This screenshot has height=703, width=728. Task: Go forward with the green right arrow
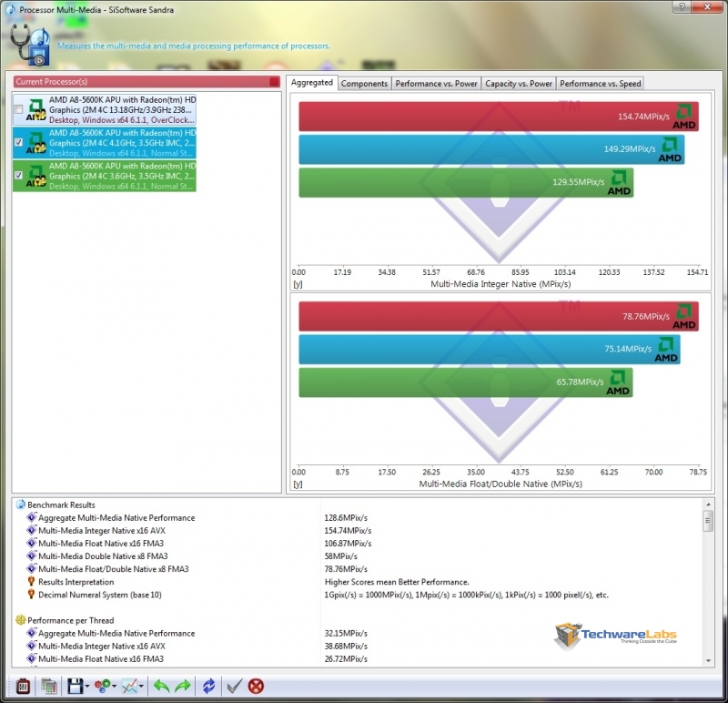tap(183, 687)
